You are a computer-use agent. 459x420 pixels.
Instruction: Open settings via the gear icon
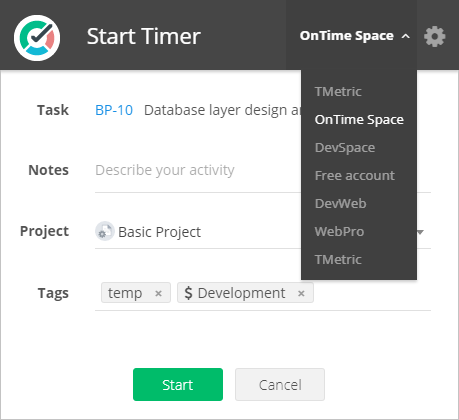coord(434,36)
